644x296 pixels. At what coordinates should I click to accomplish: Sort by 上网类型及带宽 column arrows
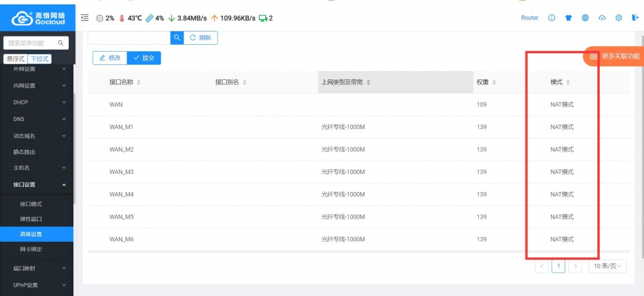point(369,83)
